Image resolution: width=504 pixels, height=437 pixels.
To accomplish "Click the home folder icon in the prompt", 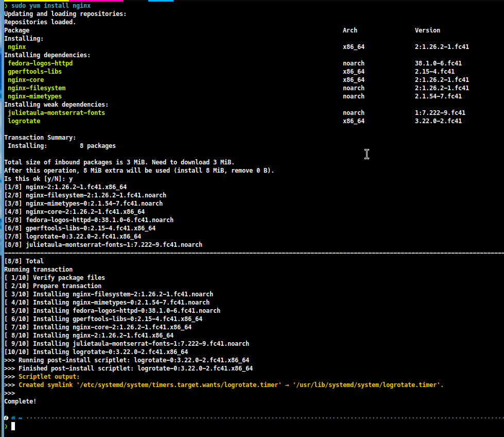I will [13, 418].
